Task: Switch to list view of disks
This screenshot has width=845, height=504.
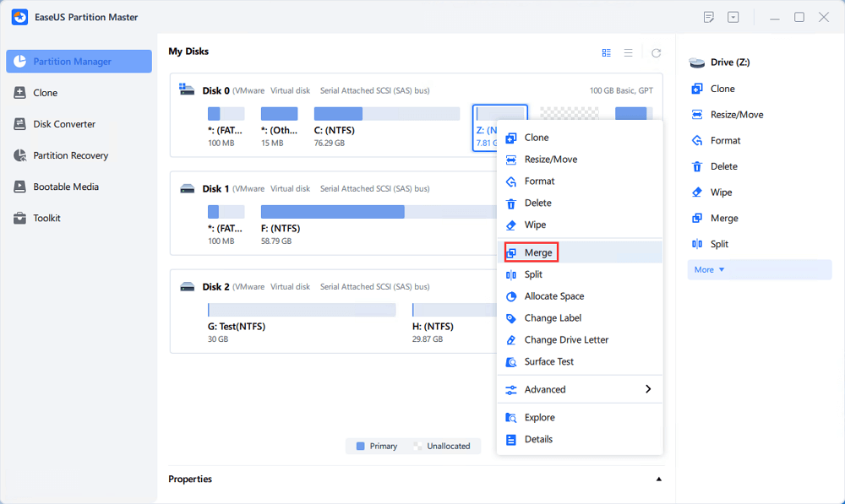Action: (x=628, y=52)
